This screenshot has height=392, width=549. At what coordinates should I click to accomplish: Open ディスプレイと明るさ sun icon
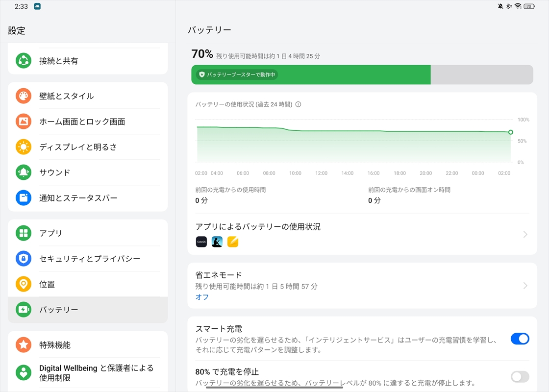click(24, 147)
